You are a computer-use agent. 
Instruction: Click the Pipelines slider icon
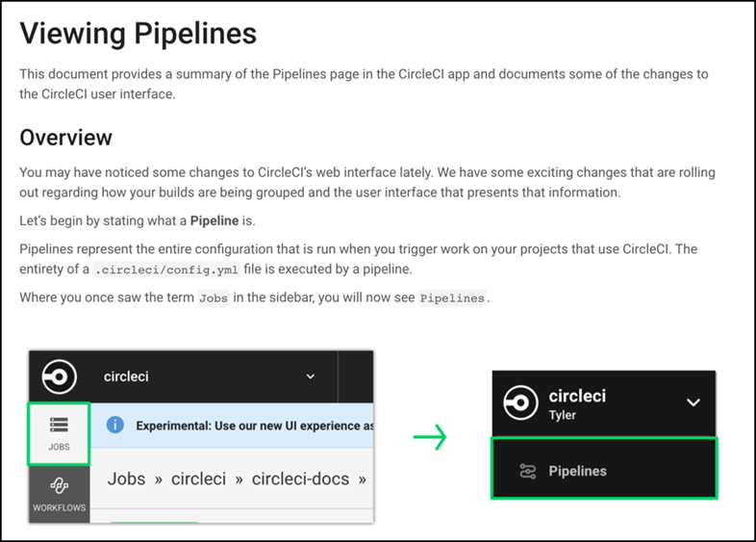[x=527, y=471]
